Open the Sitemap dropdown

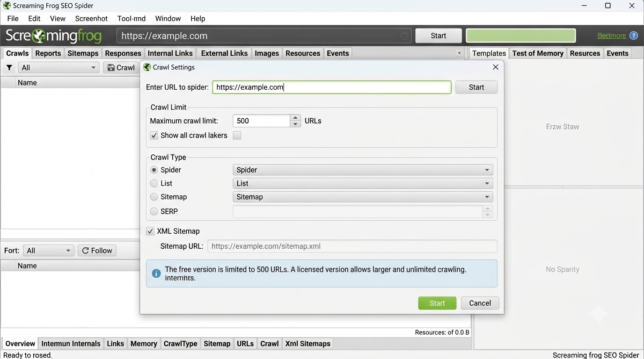[363, 197]
